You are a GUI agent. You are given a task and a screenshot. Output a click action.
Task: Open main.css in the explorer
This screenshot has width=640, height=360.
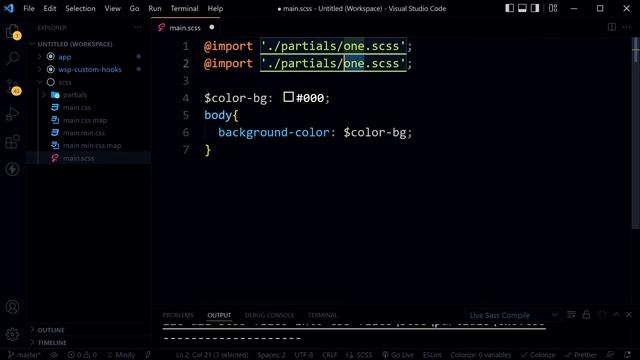[x=77, y=107]
